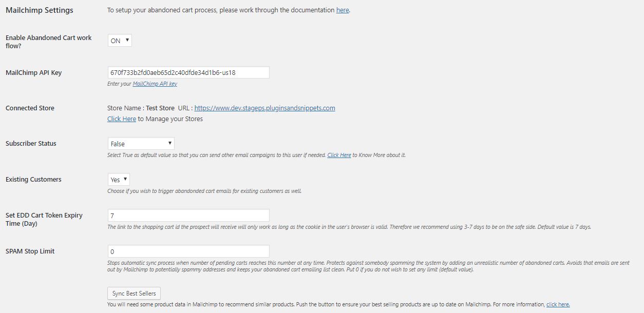Click the MailChimp API Key label
The image size is (644, 313).
point(33,72)
